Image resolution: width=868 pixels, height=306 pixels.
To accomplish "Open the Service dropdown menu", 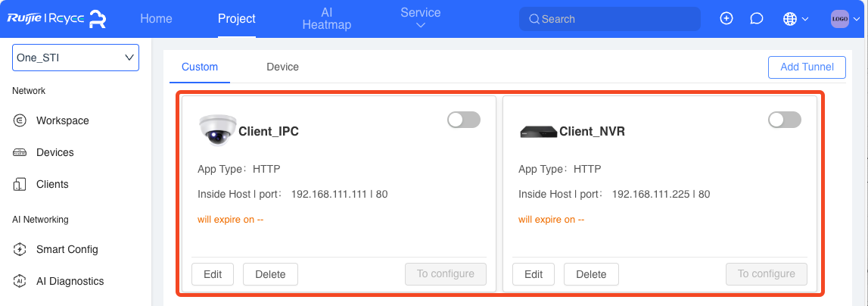I will (421, 18).
